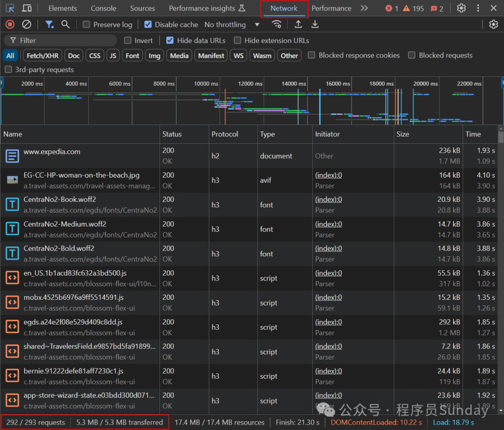Click thumbnail of EG-CC-HP-woman-on-the-beach.jpg
The width and height of the screenshot is (504, 430).
coord(12,180)
